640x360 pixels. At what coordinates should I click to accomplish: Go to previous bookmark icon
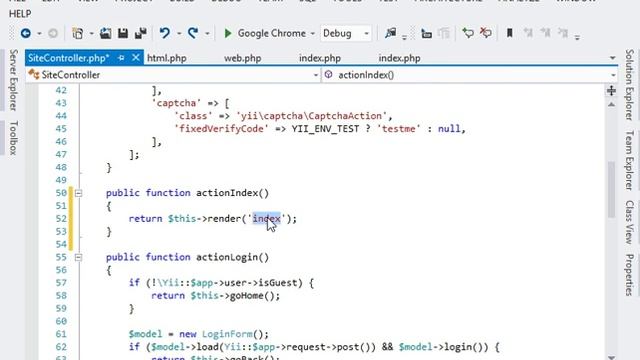click(x=528, y=33)
